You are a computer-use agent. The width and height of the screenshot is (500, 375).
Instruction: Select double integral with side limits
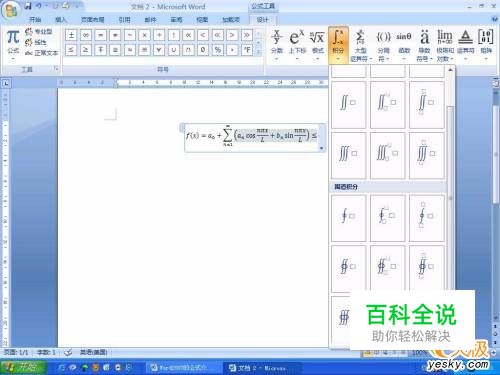pos(387,105)
